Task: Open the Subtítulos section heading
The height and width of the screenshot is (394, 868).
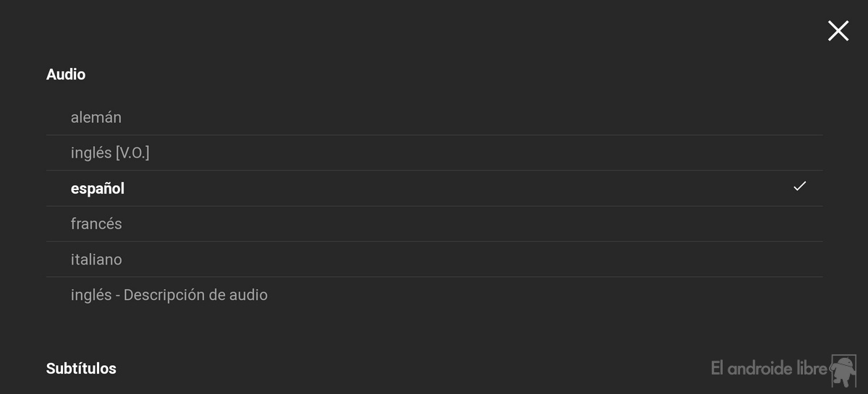Action: click(81, 369)
